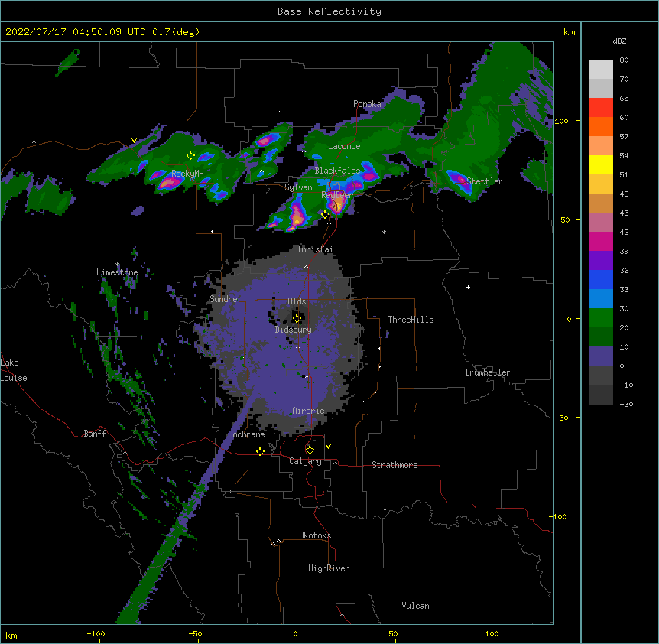Click the yellow V marker east of Calgary diamond

tap(328, 447)
